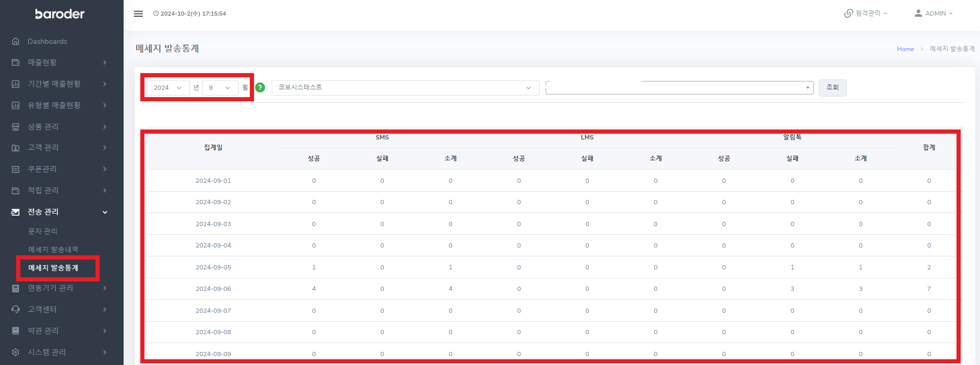Click the 2024-09-01 date cell
Image resolution: width=980 pixels, height=365 pixels.
click(213, 181)
